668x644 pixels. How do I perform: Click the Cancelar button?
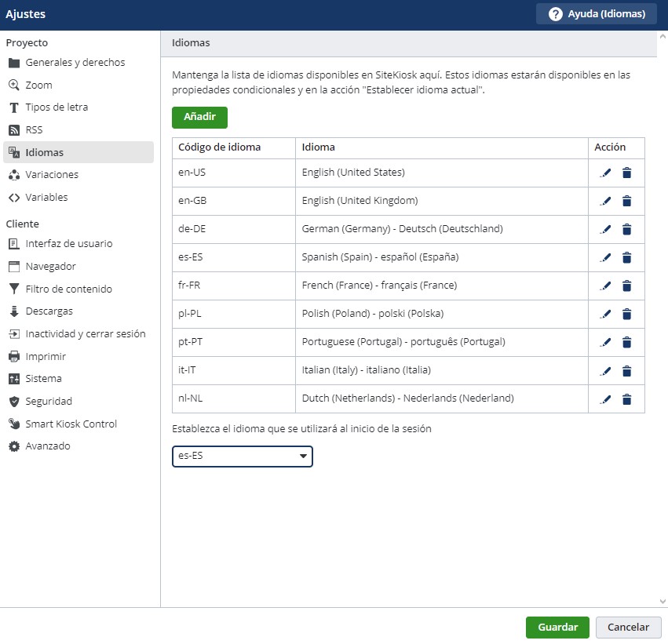pos(628,628)
